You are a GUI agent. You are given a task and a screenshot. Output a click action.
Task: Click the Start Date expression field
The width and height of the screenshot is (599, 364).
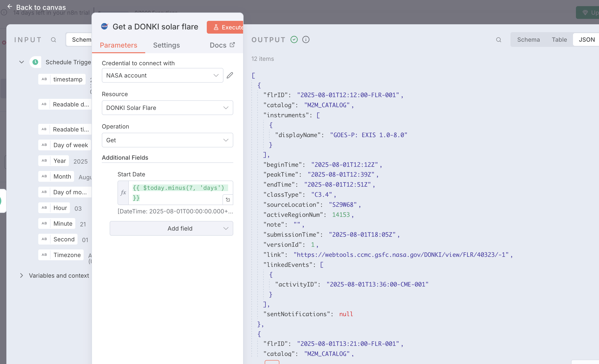pyautogui.click(x=175, y=193)
